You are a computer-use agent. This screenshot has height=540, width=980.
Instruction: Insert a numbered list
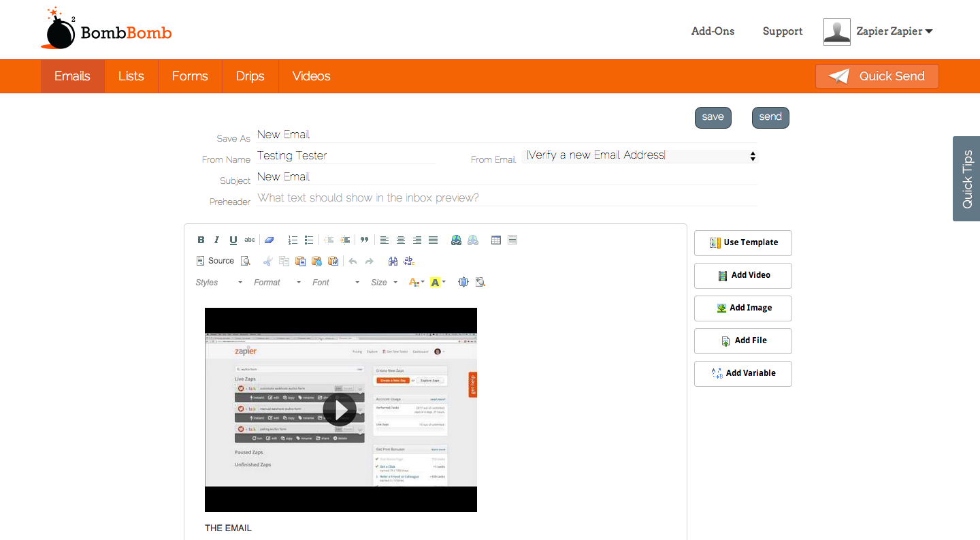tap(293, 240)
